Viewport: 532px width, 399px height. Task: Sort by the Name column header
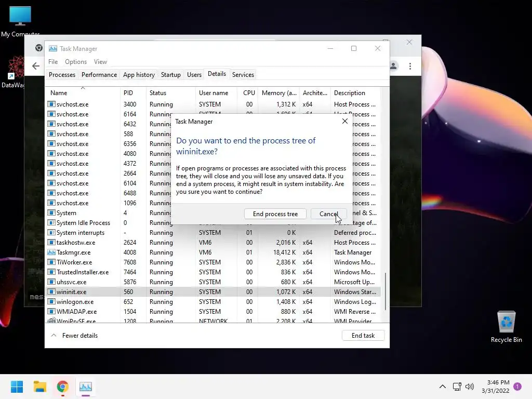83,92
